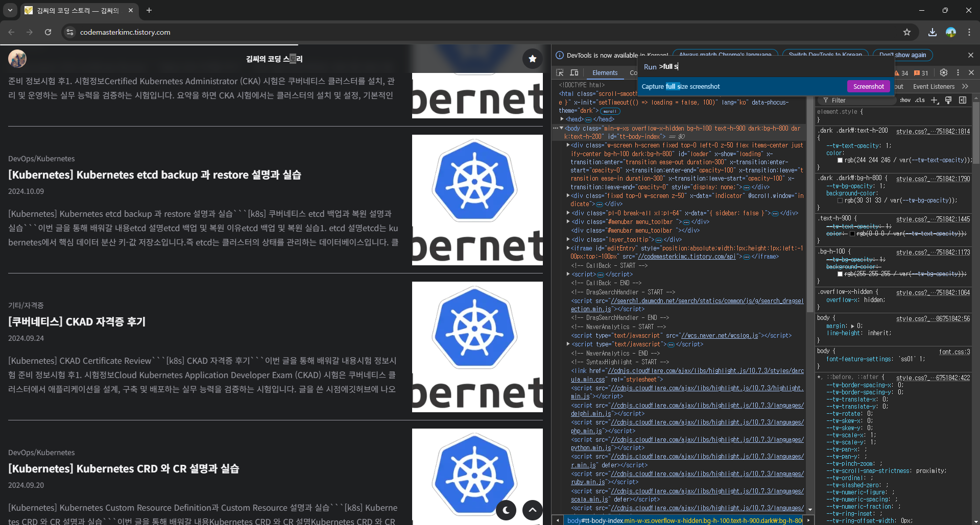Viewport: 980px width, 525px height.
Task: Open the style.css 1814 source link
Action: (x=933, y=131)
